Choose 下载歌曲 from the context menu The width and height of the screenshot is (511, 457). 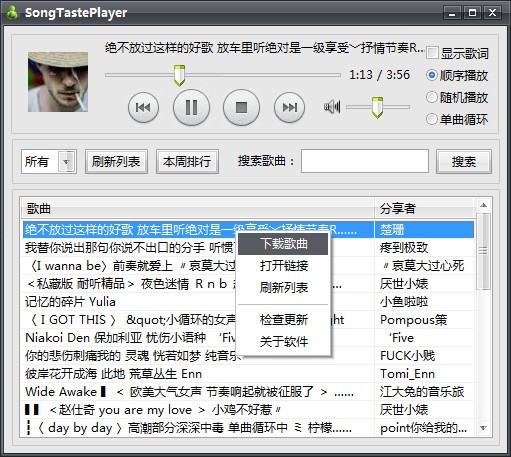[x=283, y=244]
